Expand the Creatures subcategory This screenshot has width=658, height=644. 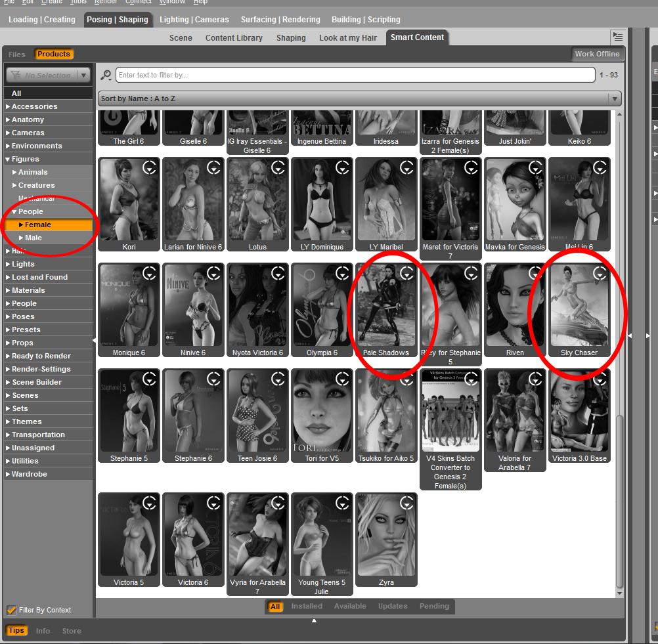[x=14, y=185]
